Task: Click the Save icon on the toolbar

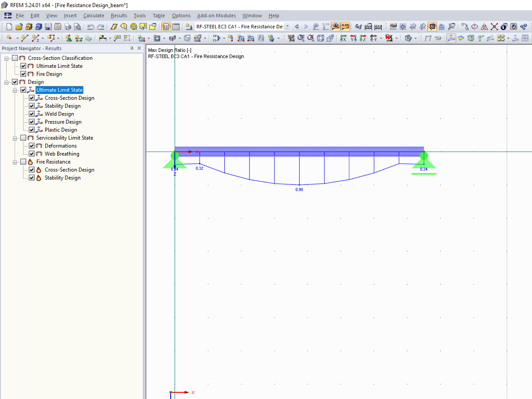Action: (x=48, y=26)
